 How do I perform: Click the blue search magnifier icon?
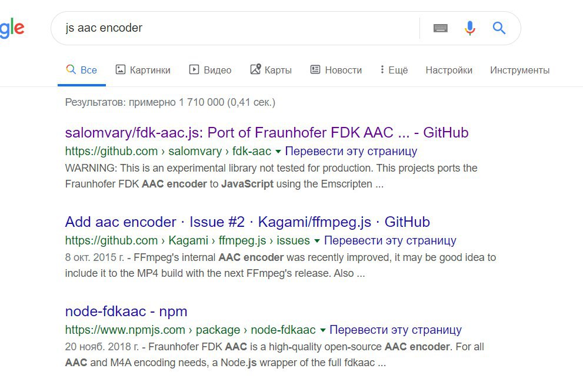[x=499, y=28]
